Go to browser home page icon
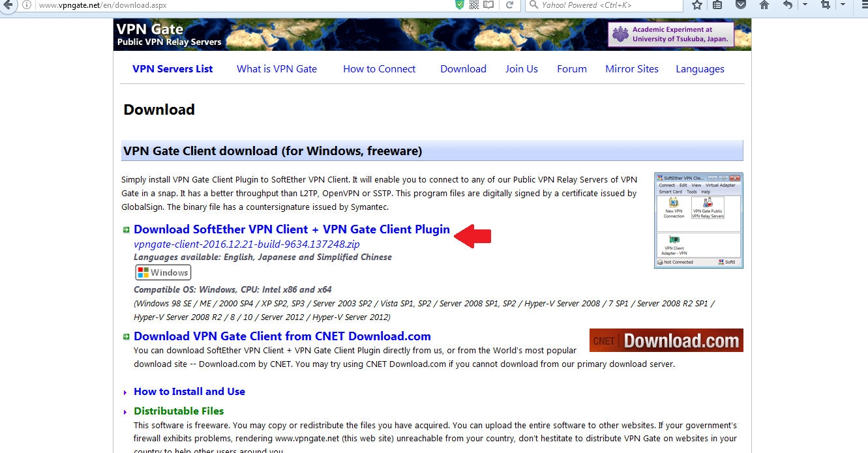Viewport: 868px width, 453px height. [x=764, y=5]
